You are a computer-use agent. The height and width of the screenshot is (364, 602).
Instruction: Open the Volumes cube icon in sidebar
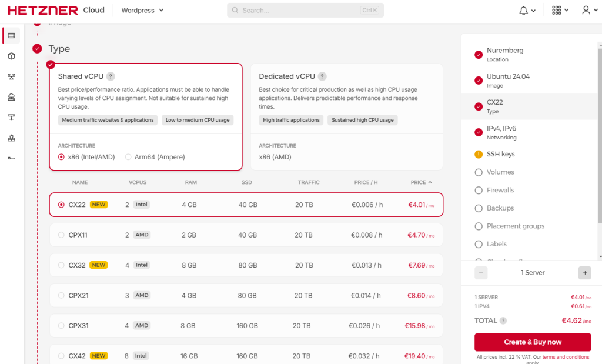tap(11, 56)
